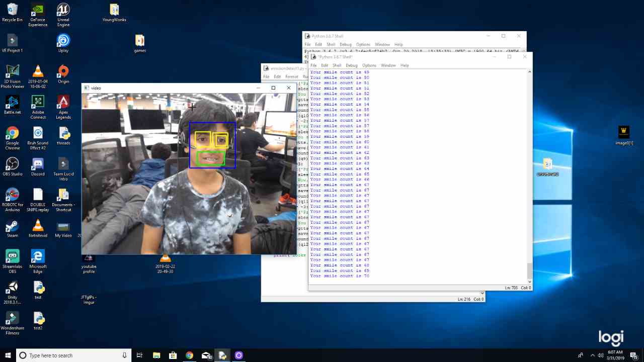Open Window menu in back Python Shell

coord(382,45)
